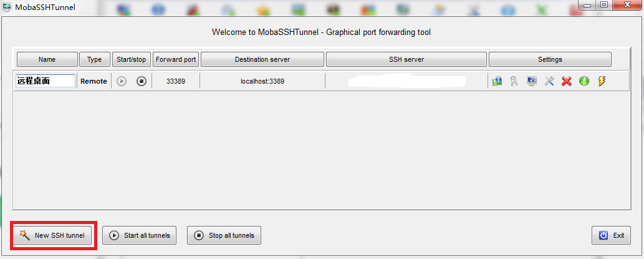This screenshot has height=259, width=644.
Task: Click the Destination server column header
Action: point(262,59)
